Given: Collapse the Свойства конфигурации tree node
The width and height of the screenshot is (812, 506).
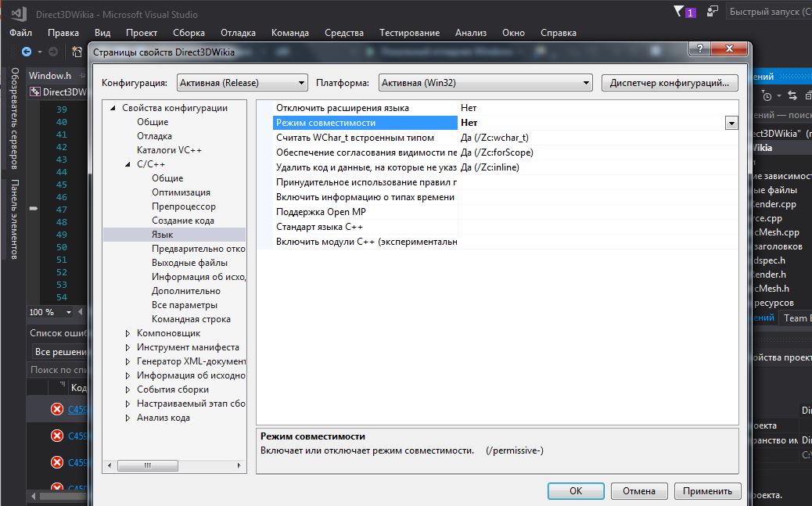Looking at the screenshot, I should click(x=113, y=108).
